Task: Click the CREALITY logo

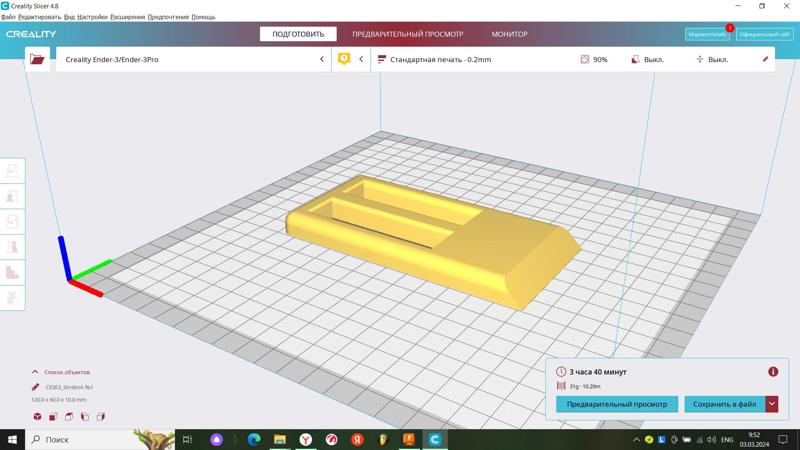Action: tap(31, 34)
